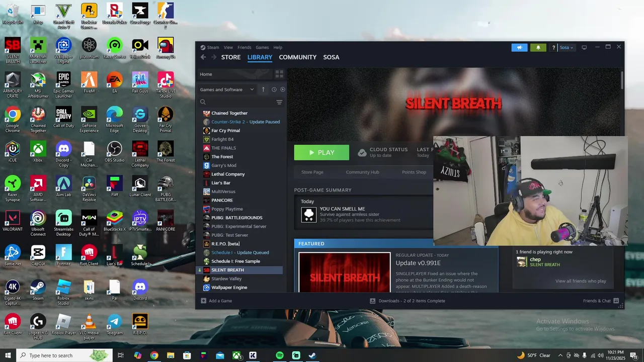Switch to the COMMUNITY tab
The width and height of the screenshot is (644, 362).
tap(298, 57)
